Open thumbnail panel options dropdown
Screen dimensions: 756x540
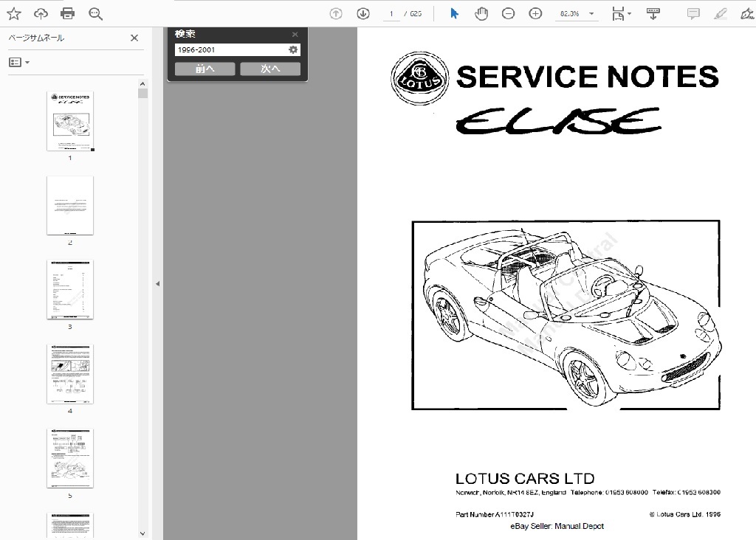coord(19,62)
